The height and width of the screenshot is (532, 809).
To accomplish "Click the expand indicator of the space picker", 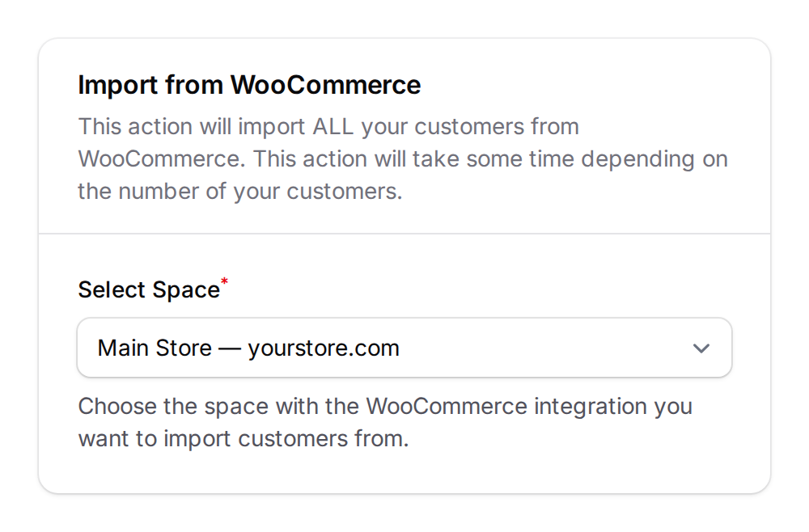I will (702, 348).
